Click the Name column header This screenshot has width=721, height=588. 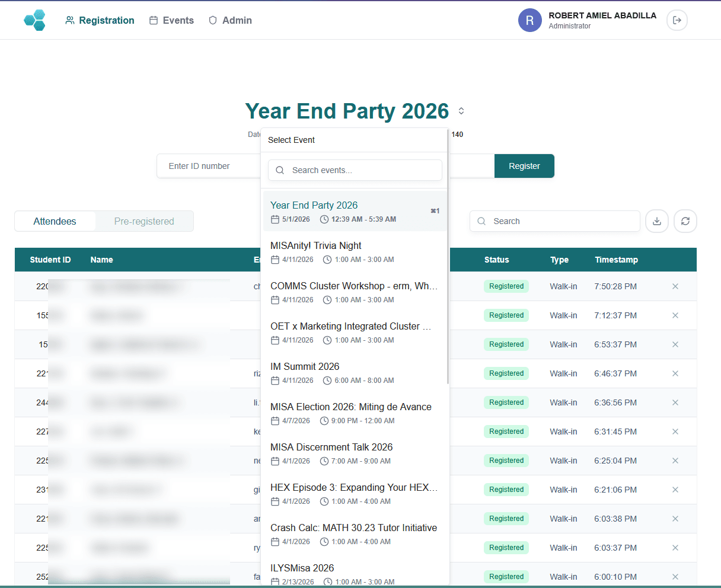(101, 260)
